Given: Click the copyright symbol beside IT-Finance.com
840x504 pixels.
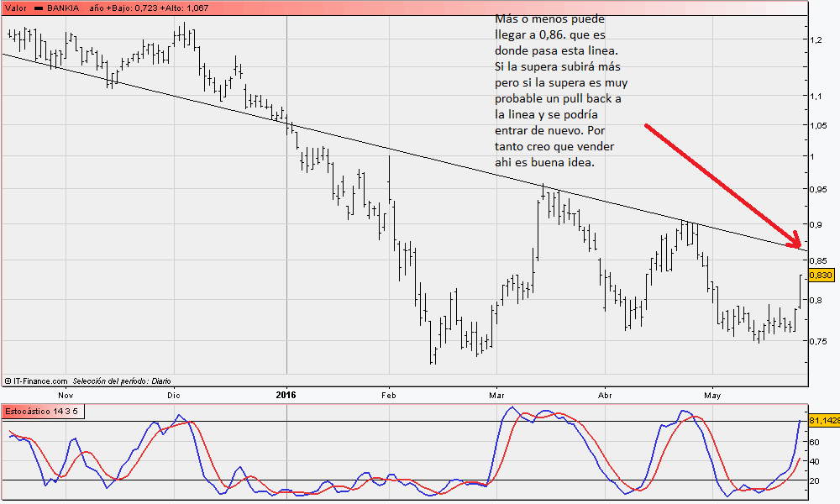Looking at the screenshot, I should (8, 381).
